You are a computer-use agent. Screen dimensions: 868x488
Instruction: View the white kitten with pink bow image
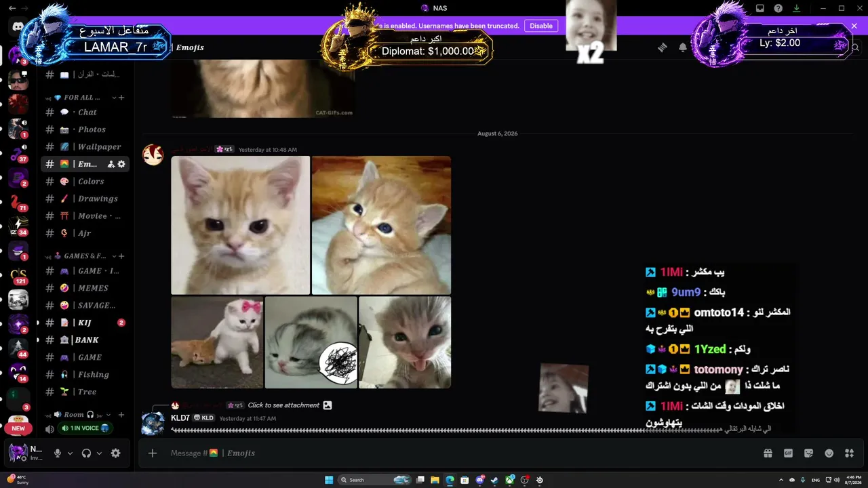tap(217, 342)
